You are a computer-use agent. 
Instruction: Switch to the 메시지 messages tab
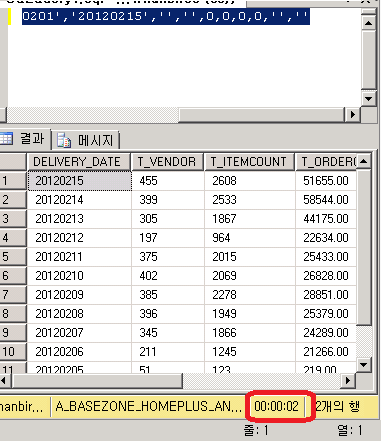[86, 140]
